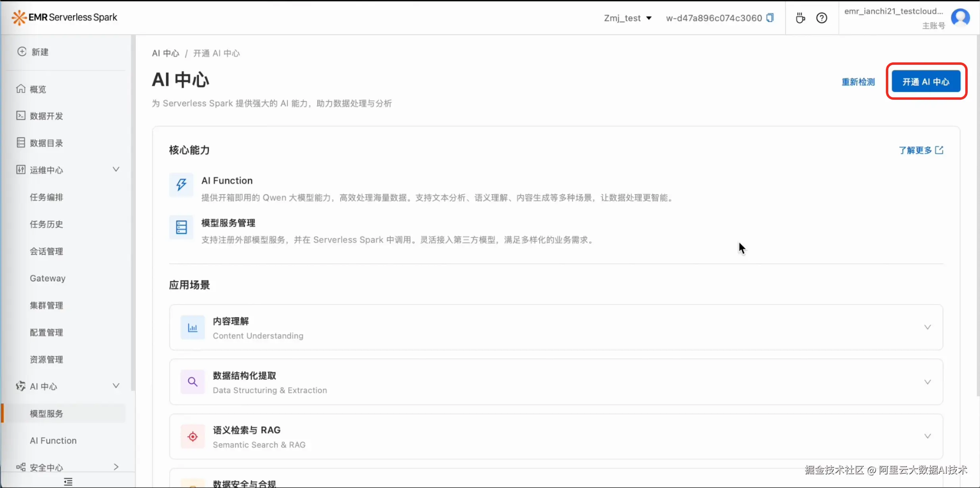Collapse the 运维中心 menu chevron
The image size is (980, 488).
pos(116,169)
